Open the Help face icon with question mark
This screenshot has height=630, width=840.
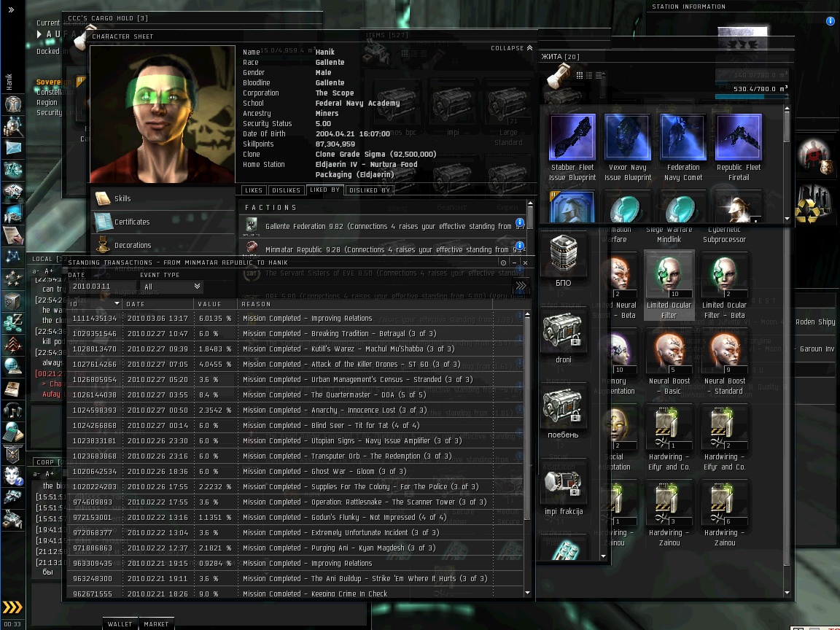[x=13, y=475]
